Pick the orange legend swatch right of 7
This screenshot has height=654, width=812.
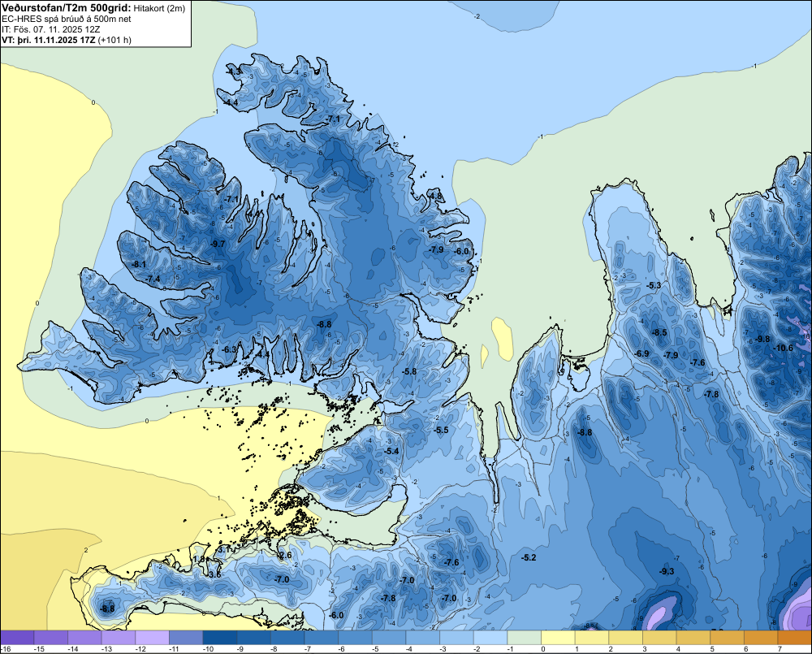pos(795,637)
